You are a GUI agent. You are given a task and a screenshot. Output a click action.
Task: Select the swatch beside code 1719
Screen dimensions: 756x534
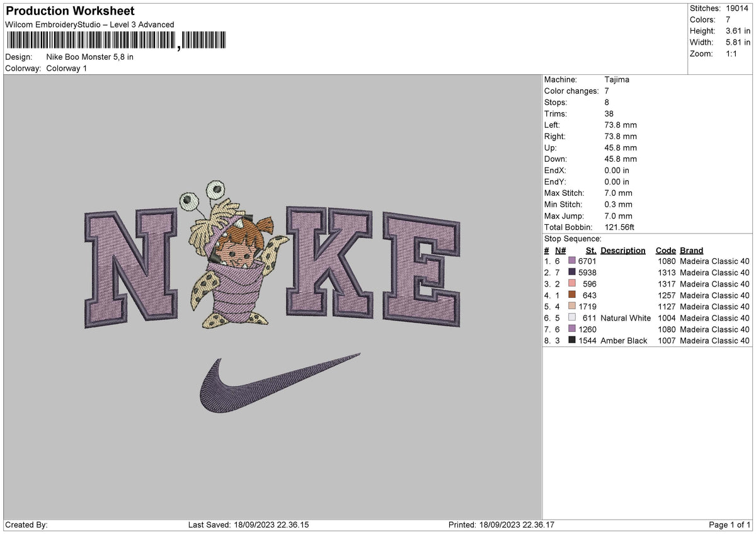point(571,307)
